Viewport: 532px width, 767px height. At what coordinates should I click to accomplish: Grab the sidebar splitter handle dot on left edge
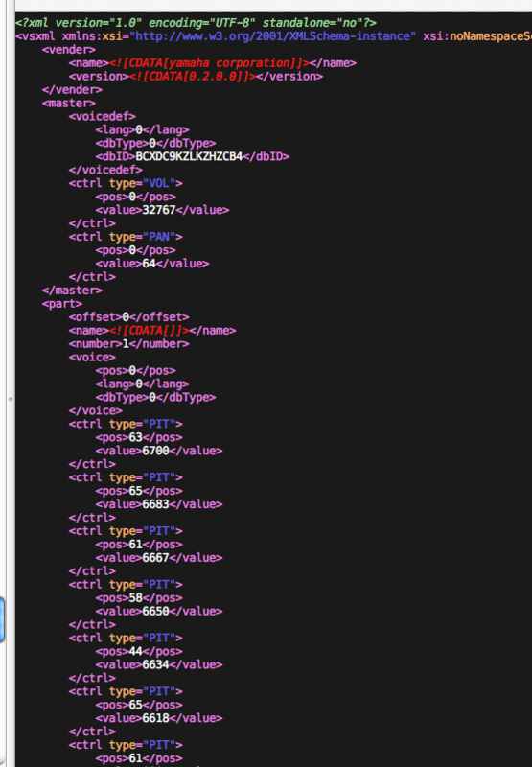pyautogui.click(x=11, y=399)
